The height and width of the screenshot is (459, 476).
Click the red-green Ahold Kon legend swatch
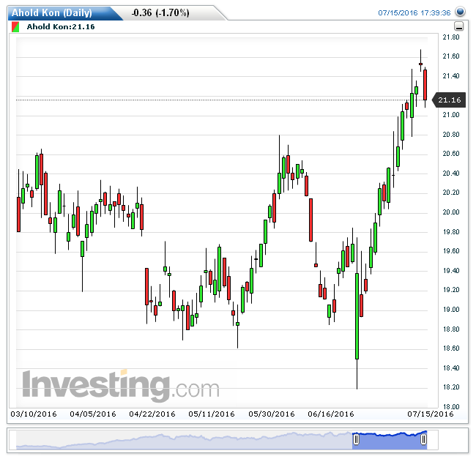click(15, 26)
